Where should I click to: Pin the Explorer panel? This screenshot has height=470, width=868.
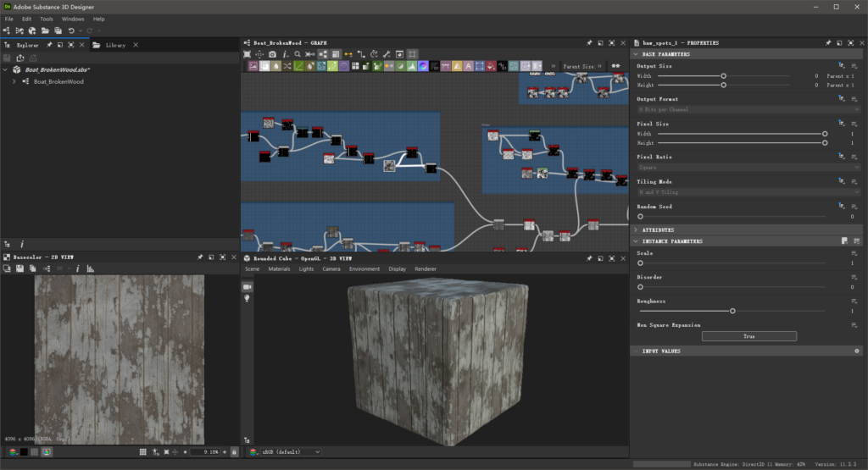(48, 45)
